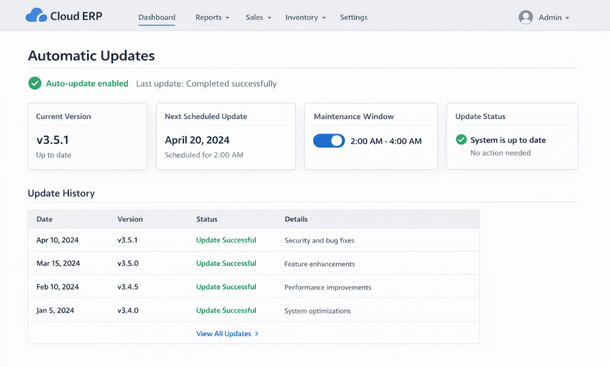Click the Next Scheduled Update card title
Viewport: 610px width, 367px height.
pos(206,116)
